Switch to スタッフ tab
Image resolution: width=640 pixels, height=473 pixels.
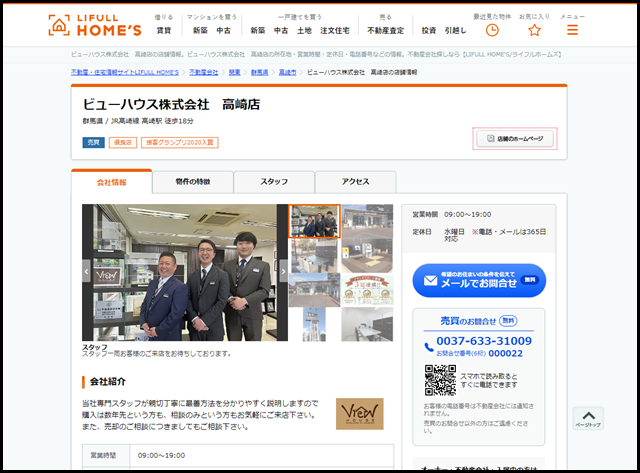click(274, 182)
